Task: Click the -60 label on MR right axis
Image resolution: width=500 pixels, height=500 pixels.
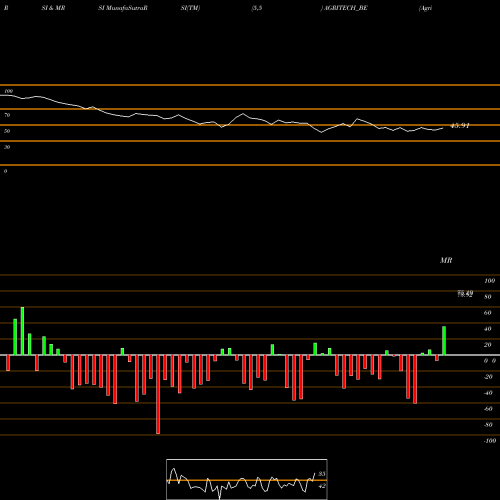Action: pos(488,409)
